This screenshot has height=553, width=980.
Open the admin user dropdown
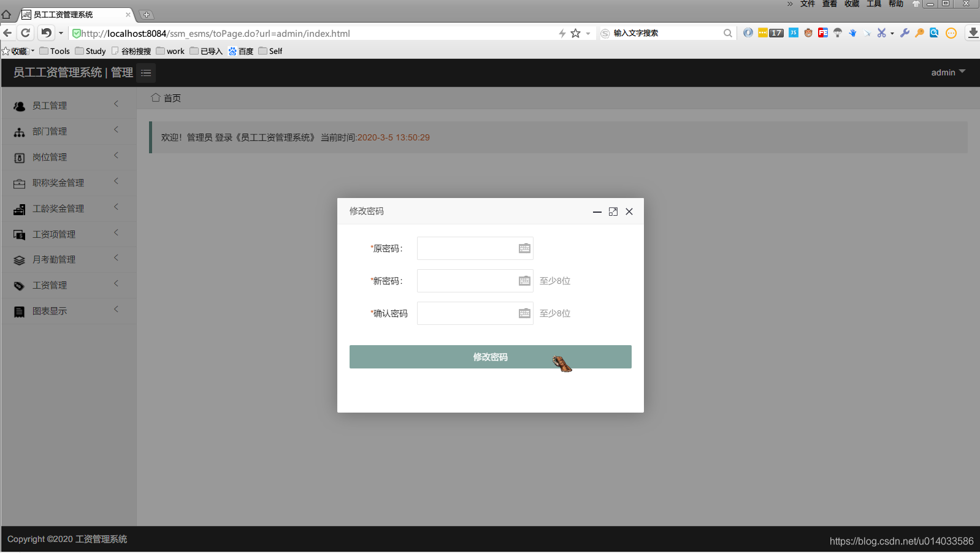948,72
